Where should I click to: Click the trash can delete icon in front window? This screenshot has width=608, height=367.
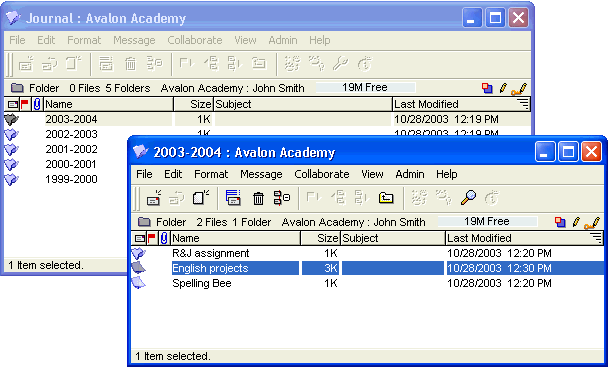click(258, 198)
